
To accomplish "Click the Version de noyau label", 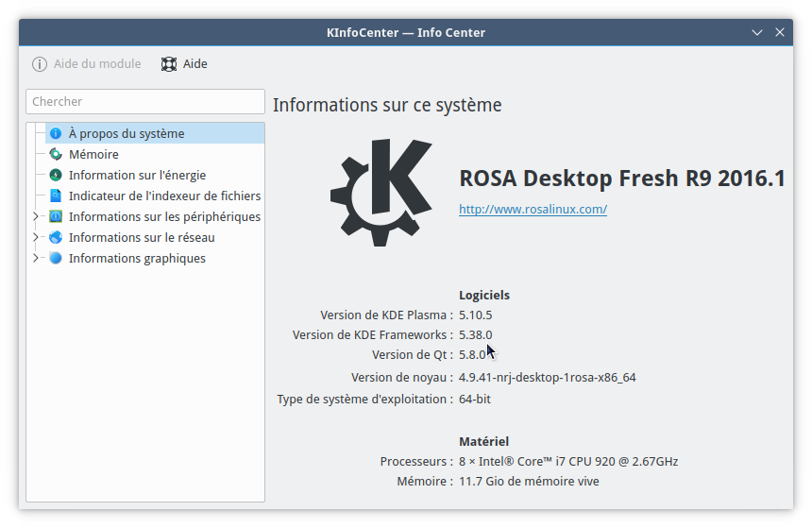I will click(x=402, y=377).
